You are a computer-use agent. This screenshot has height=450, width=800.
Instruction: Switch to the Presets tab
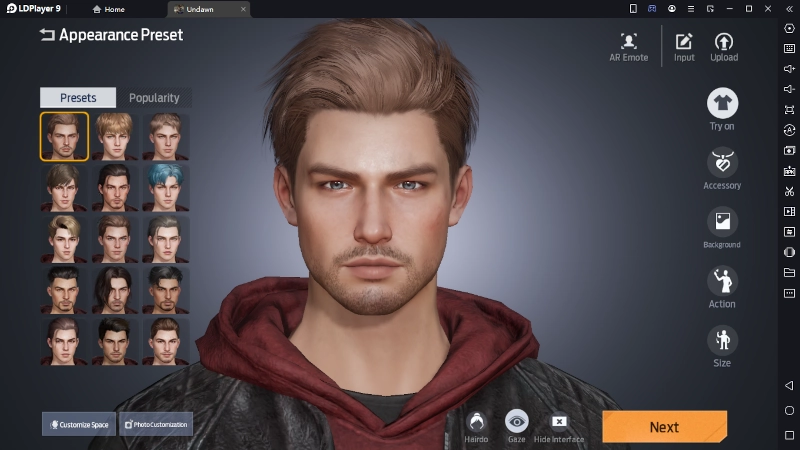[78, 97]
